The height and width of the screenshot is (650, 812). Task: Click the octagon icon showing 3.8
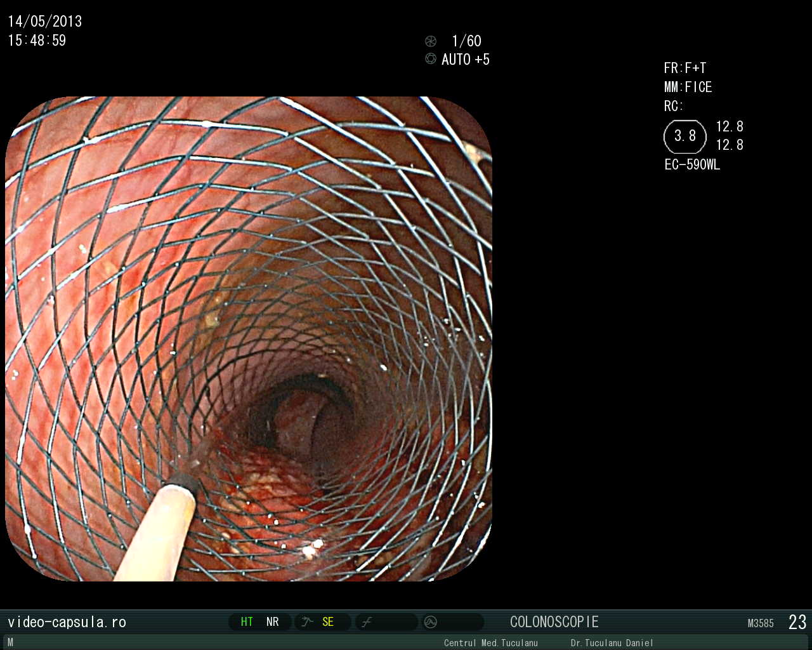point(685,136)
